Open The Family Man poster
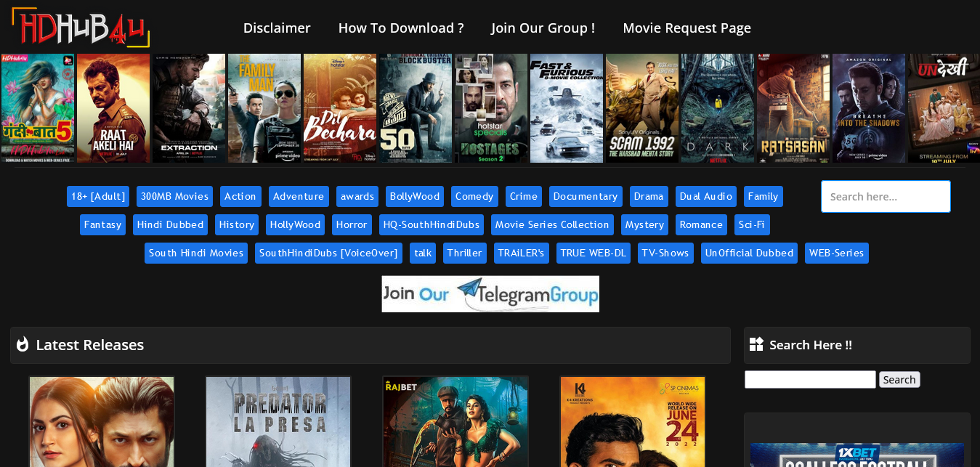 click(264, 108)
